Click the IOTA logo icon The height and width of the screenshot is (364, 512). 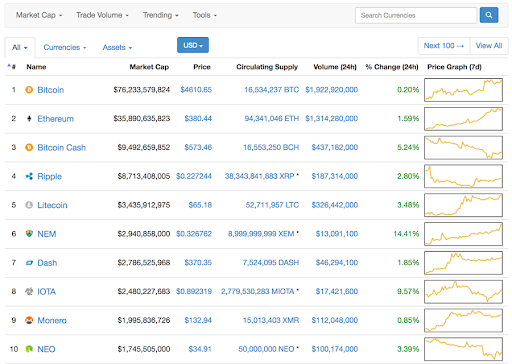point(29,291)
